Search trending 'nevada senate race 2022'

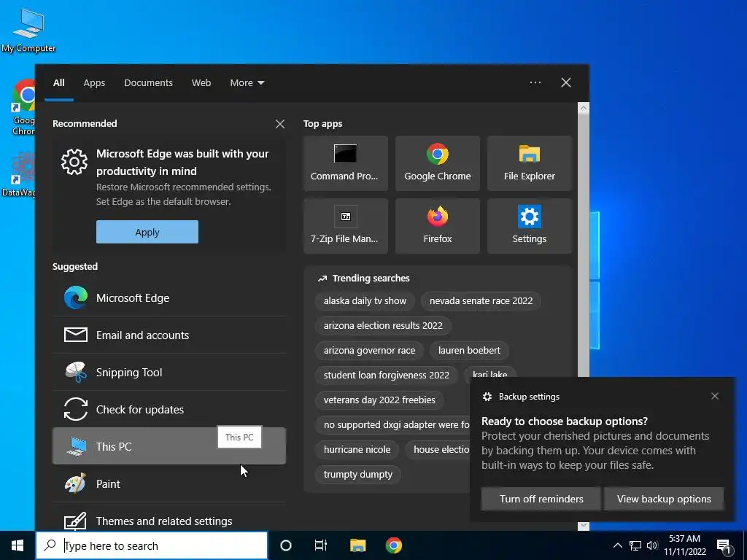click(x=481, y=300)
